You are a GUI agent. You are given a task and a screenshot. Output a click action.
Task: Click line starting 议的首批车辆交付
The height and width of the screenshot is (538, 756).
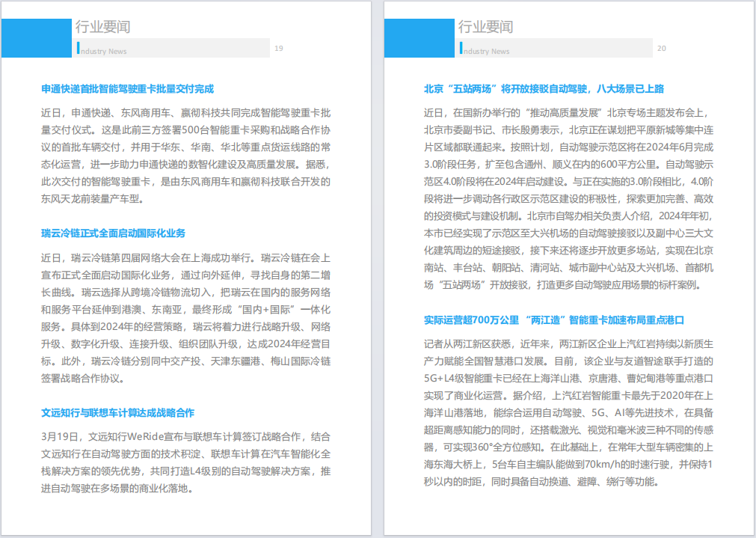click(x=185, y=147)
